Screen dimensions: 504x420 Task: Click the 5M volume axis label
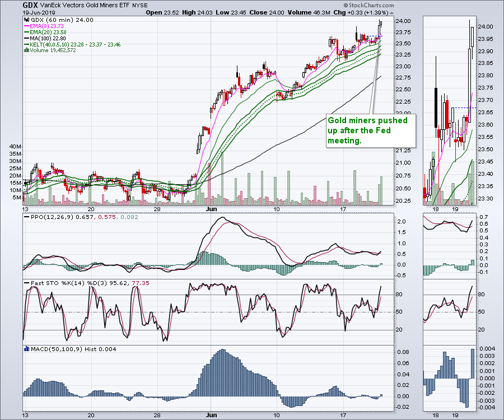point(17,198)
